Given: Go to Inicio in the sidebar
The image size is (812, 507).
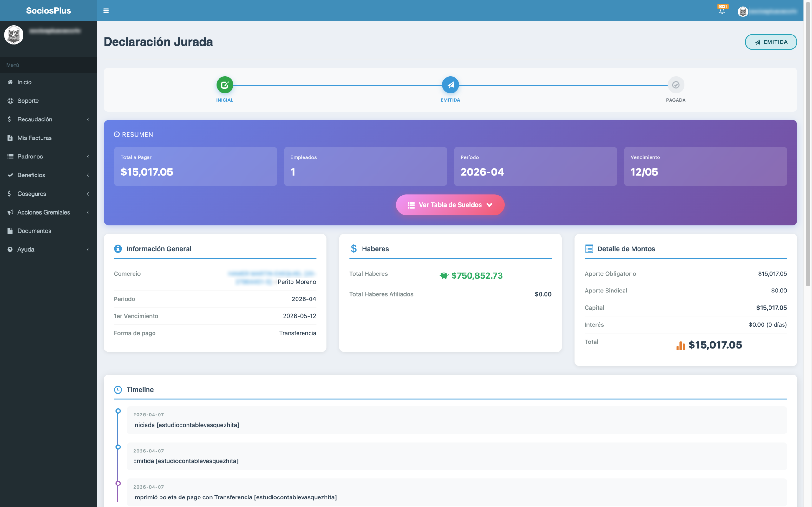Looking at the screenshot, I should click(x=24, y=82).
